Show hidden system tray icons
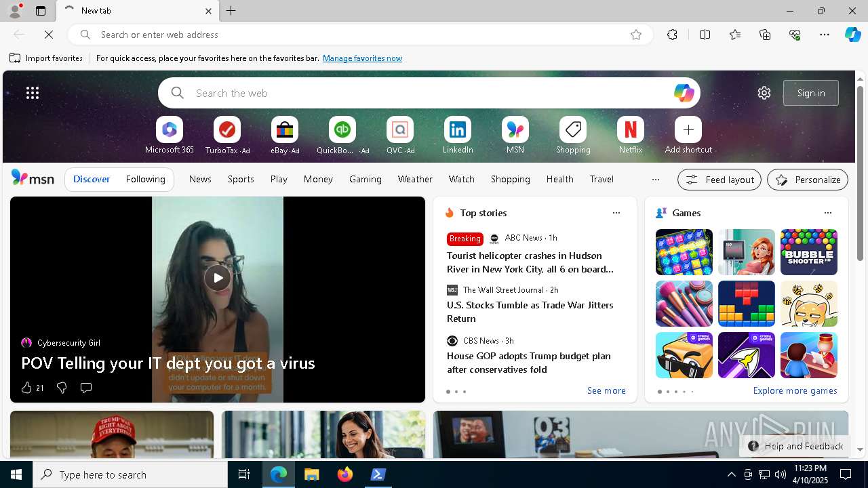This screenshot has width=868, height=488. [731, 474]
